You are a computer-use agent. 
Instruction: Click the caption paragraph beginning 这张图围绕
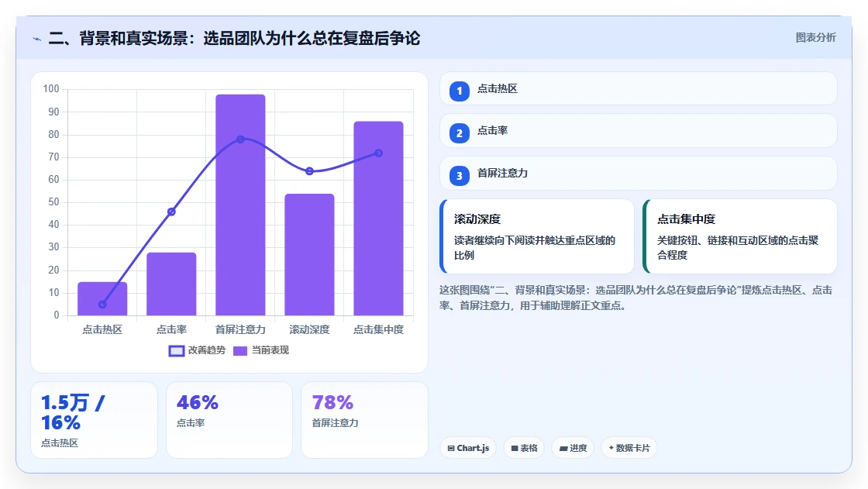(x=635, y=298)
